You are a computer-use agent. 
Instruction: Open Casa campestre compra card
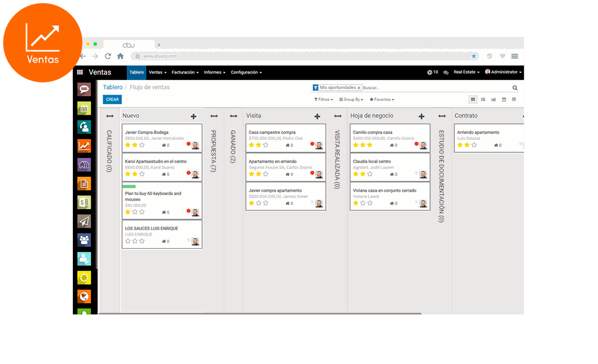tap(286, 137)
